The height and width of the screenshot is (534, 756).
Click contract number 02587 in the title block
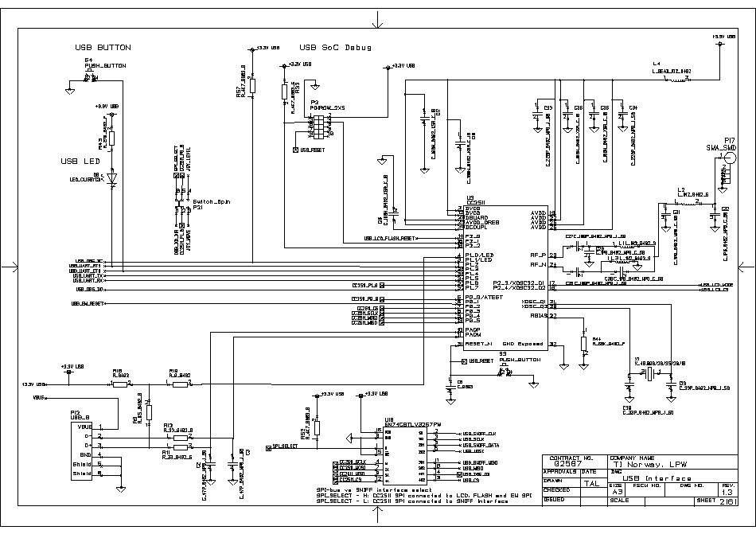click(567, 464)
